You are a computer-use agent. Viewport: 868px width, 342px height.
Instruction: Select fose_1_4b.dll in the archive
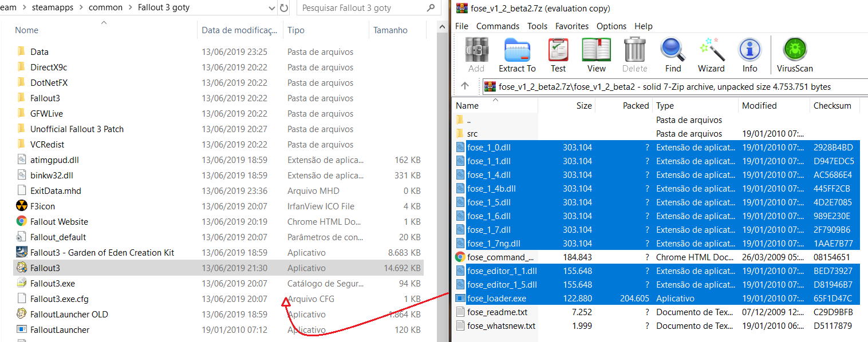(x=491, y=189)
